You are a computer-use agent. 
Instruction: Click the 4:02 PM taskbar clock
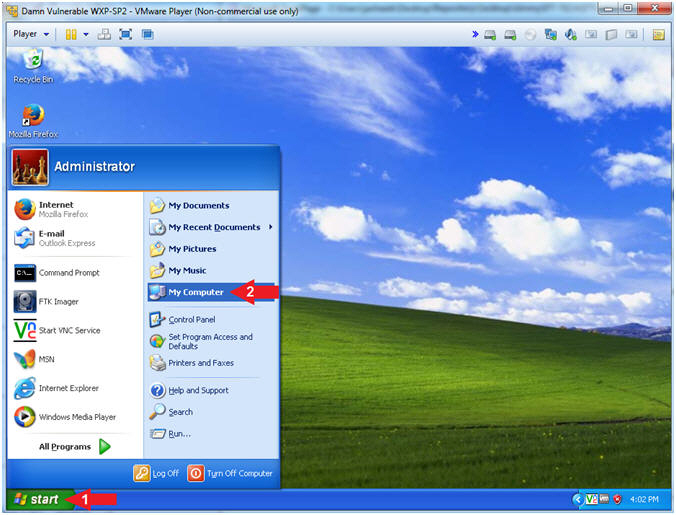coord(644,499)
